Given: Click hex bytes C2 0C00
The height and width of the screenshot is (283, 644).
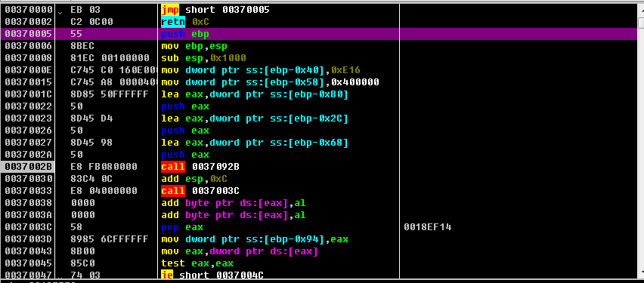Looking at the screenshot, I should pyautogui.click(x=92, y=22).
